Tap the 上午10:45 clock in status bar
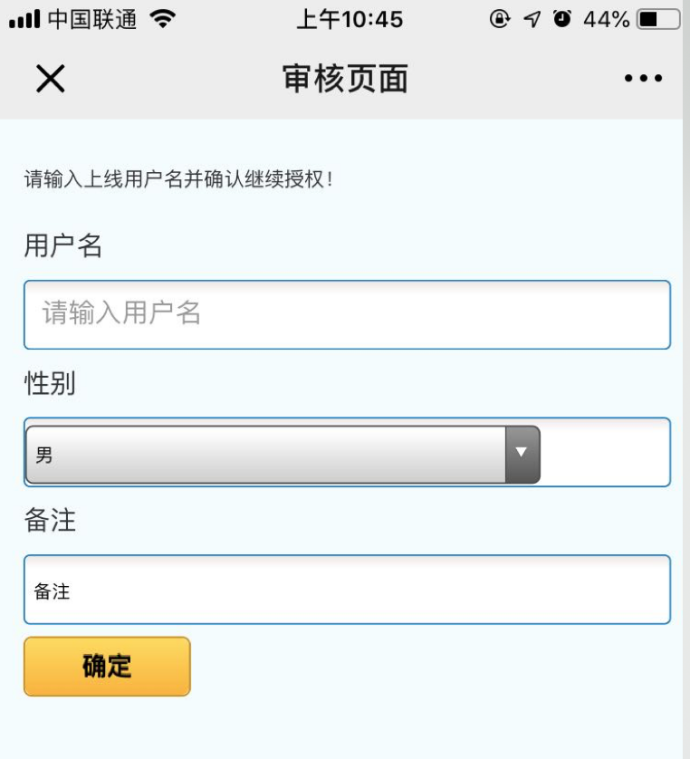This screenshot has height=759, width=690. click(x=349, y=19)
